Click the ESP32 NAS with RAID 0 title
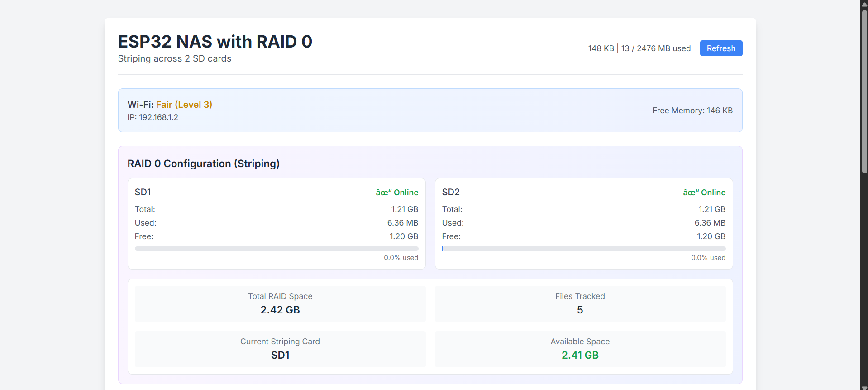868x390 pixels. coord(215,42)
